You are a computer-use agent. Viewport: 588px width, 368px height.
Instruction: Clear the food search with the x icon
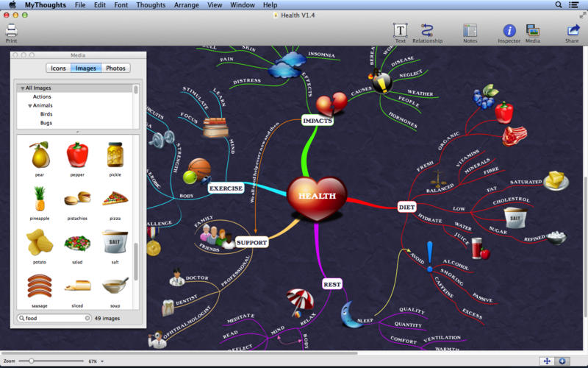tap(87, 319)
